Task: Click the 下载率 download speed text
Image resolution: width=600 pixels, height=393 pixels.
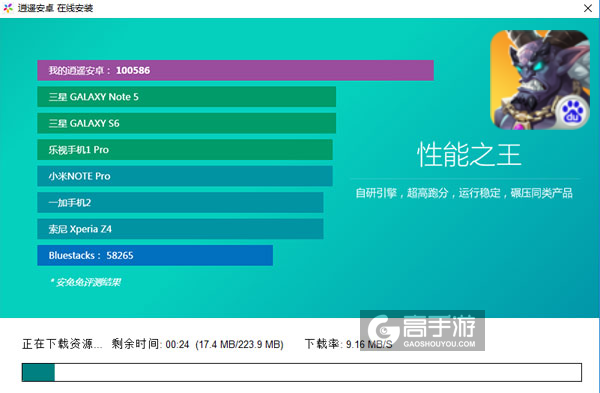Action: click(349, 344)
